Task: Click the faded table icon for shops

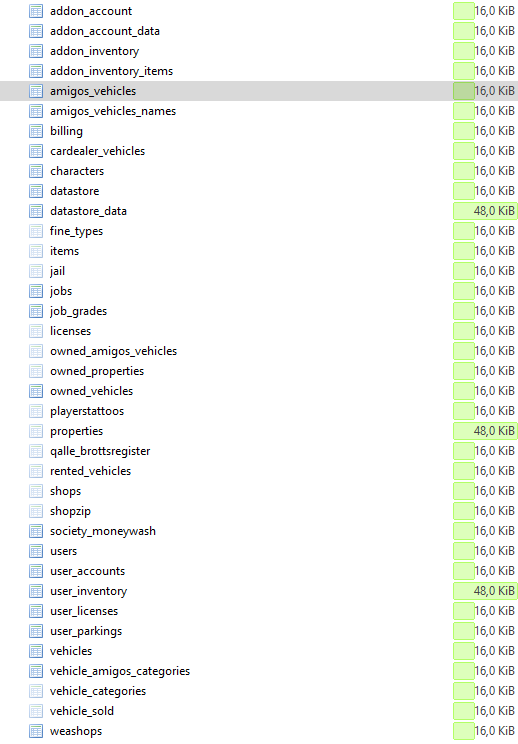Action: 36,491
